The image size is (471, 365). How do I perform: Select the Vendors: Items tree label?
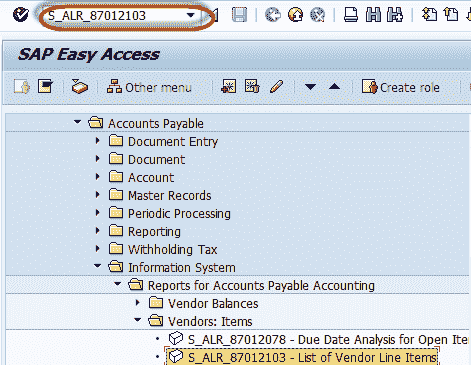coord(210,322)
